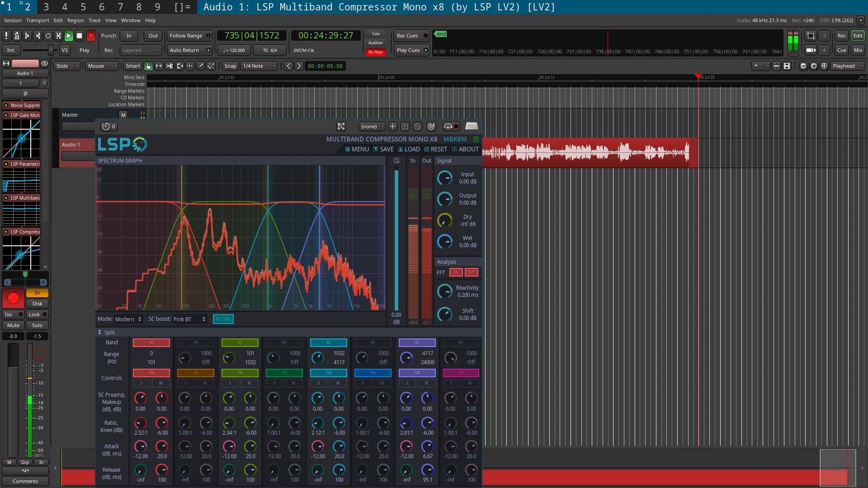Screen dimensions: 868x488
Task: Toggle the metronome click icon
Action: (x=17, y=36)
